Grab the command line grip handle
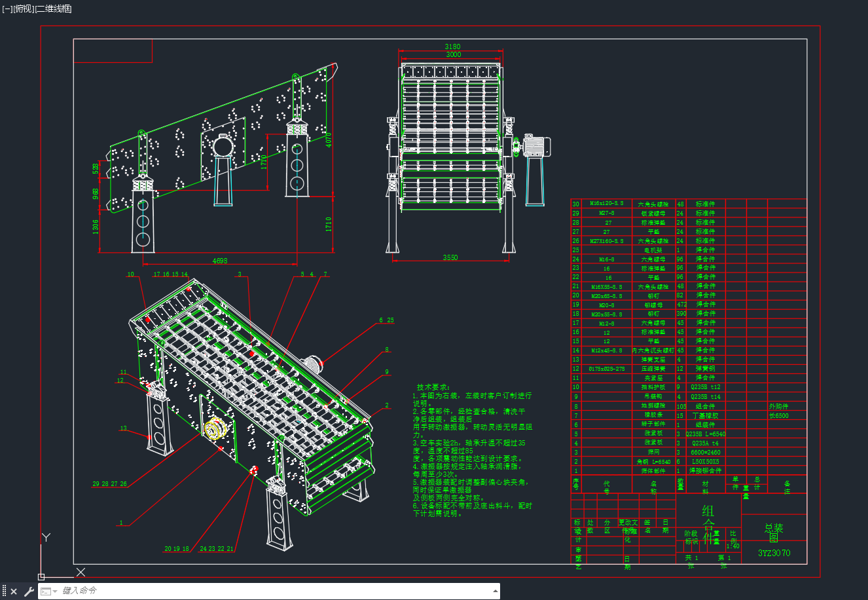Viewport: 868px width, 600px height. (5, 591)
